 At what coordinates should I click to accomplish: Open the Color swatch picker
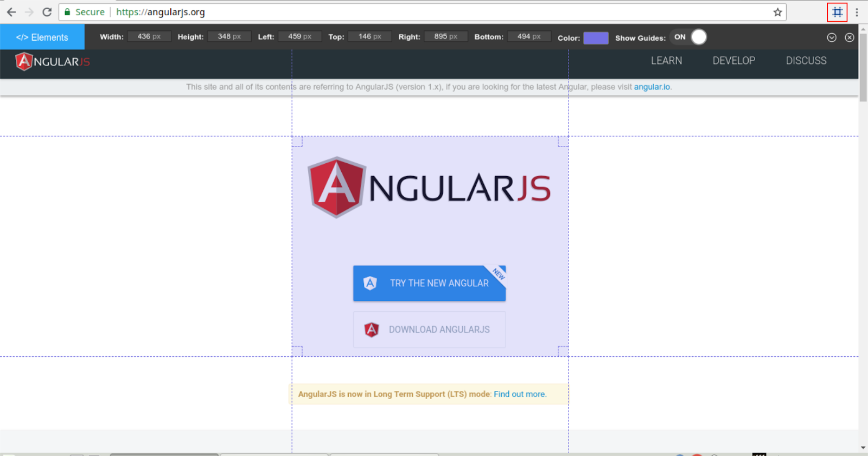point(596,37)
